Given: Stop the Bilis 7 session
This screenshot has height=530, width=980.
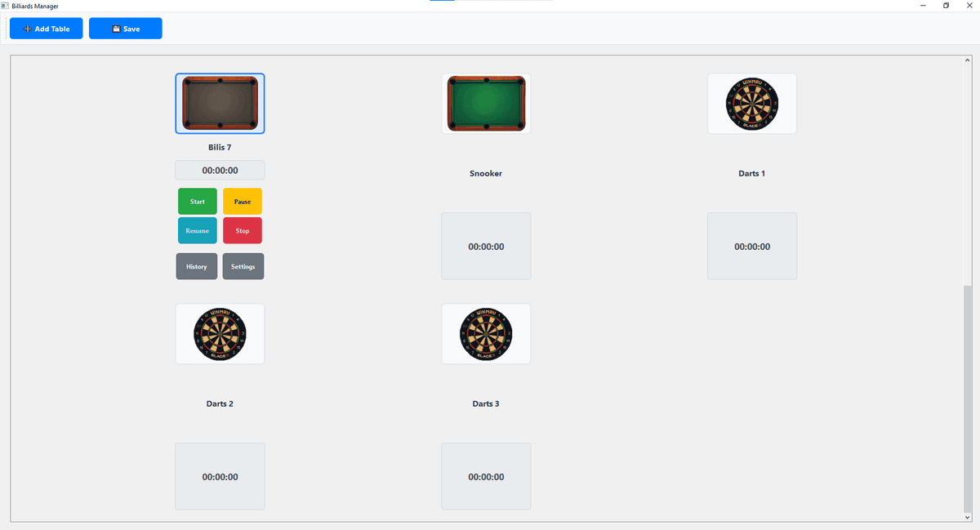Looking at the screenshot, I should (243, 231).
